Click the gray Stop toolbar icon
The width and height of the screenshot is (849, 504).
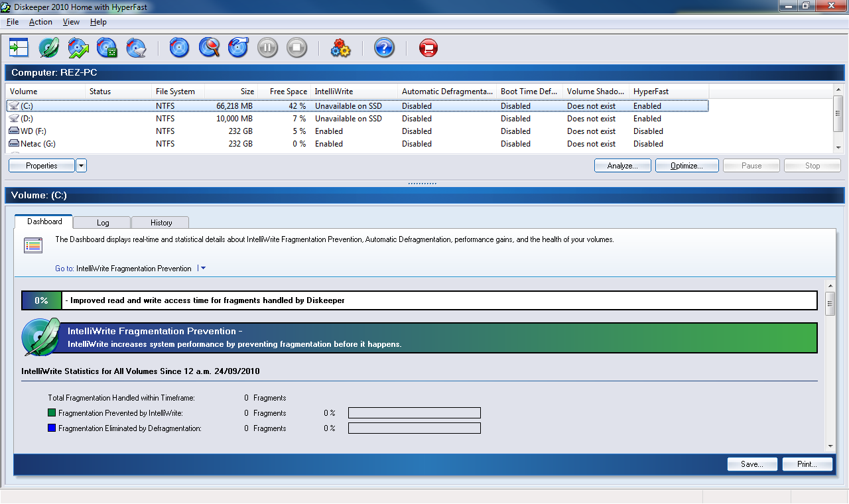(296, 48)
